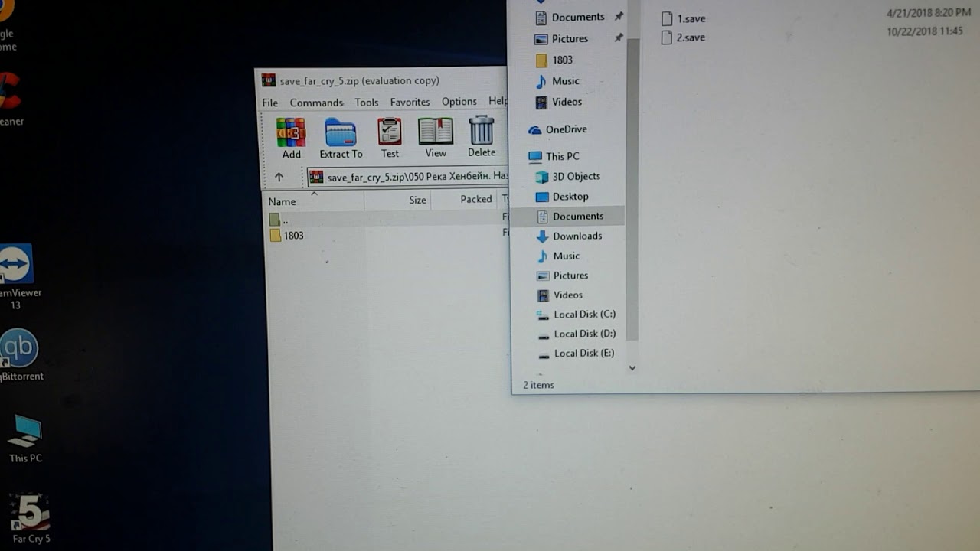
Task: Open Local Disk (C:) in Explorer sidebar
Action: click(x=576, y=315)
